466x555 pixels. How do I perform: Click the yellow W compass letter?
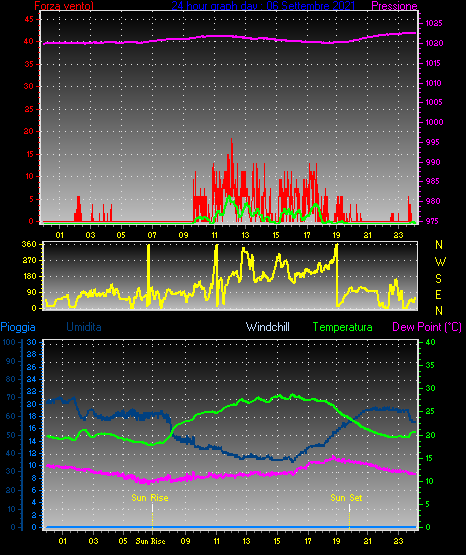pyautogui.click(x=440, y=262)
